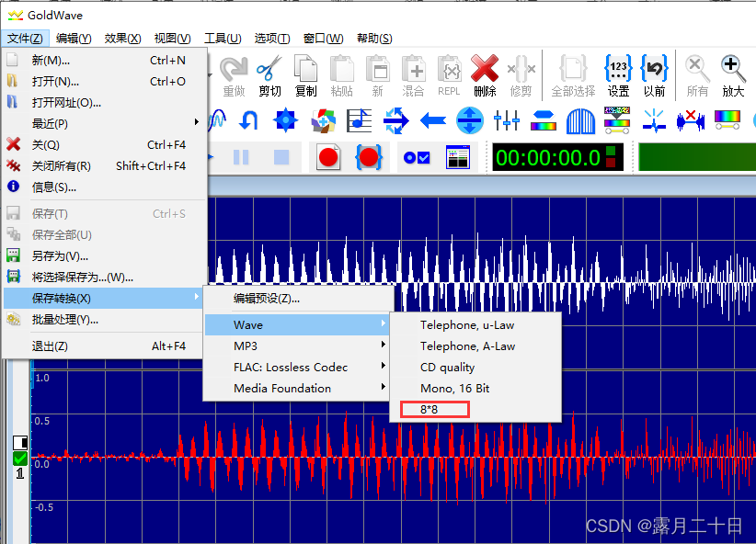Click the record selection button in blue braces
Screen dimensions: 756x544
(x=369, y=157)
